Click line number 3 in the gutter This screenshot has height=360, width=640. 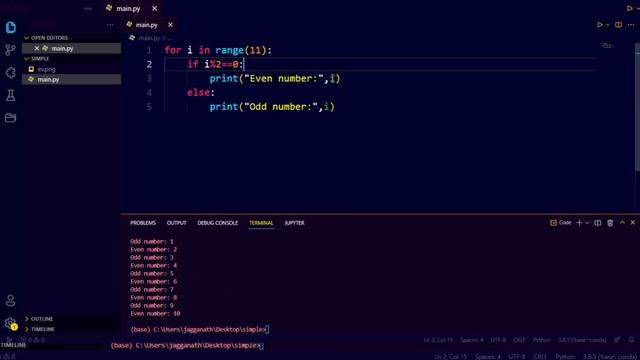click(x=149, y=78)
